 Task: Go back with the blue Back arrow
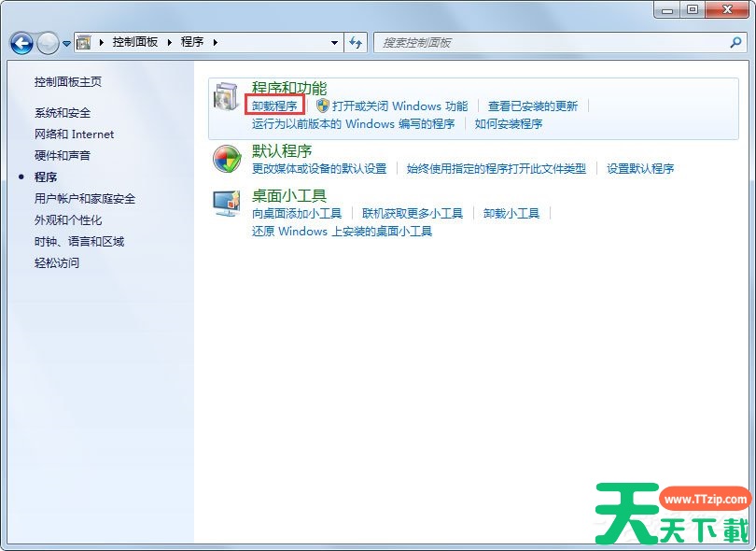click(21, 43)
